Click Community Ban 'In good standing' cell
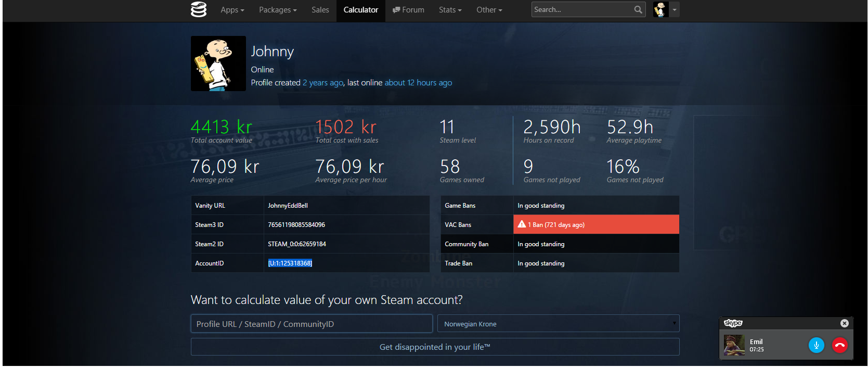 coord(596,244)
